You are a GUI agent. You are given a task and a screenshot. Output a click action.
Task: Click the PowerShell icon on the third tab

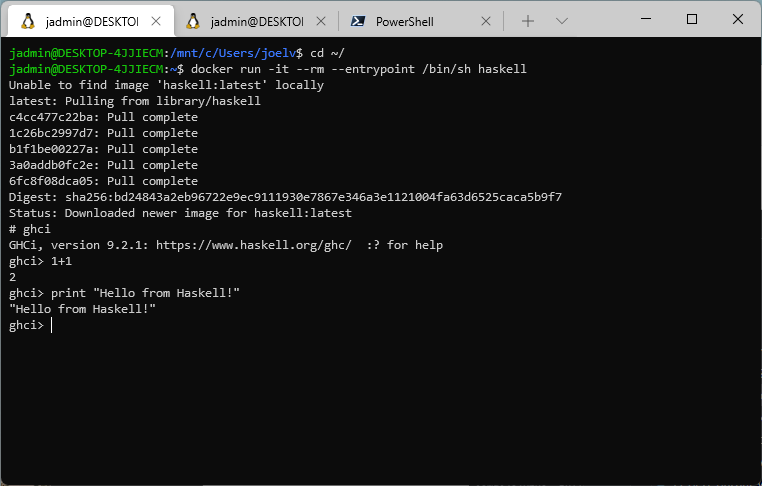(357, 21)
